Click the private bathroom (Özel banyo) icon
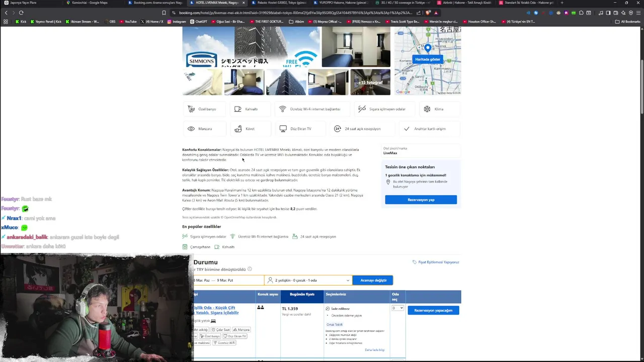Image resolution: width=644 pixels, height=362 pixels. pyautogui.click(x=191, y=109)
